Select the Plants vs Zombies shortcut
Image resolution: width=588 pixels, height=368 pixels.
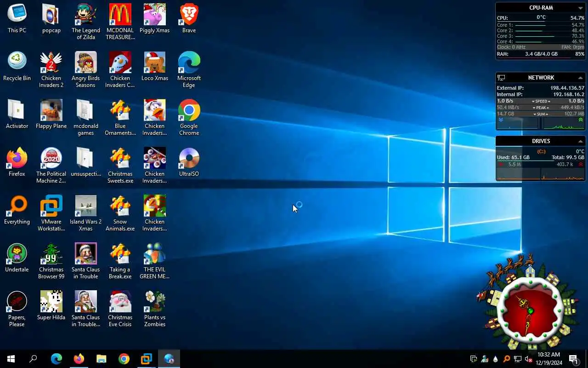[155, 309]
